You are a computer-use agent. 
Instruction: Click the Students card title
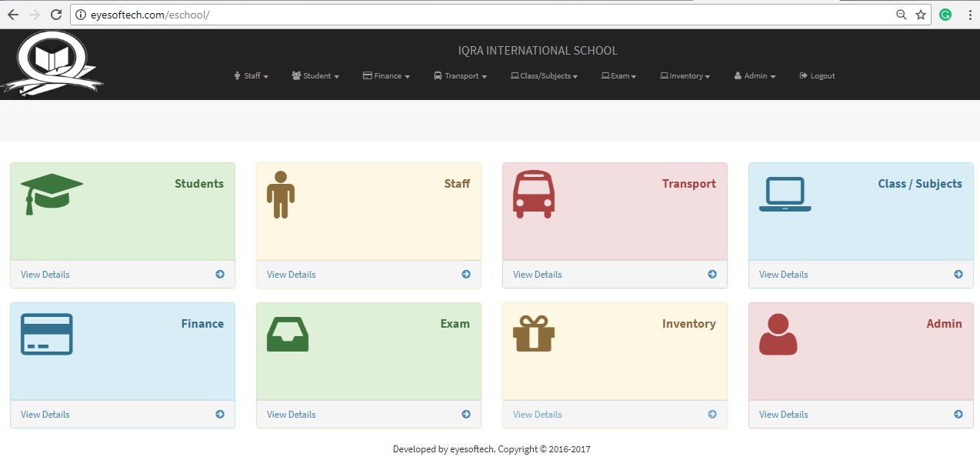click(x=199, y=184)
